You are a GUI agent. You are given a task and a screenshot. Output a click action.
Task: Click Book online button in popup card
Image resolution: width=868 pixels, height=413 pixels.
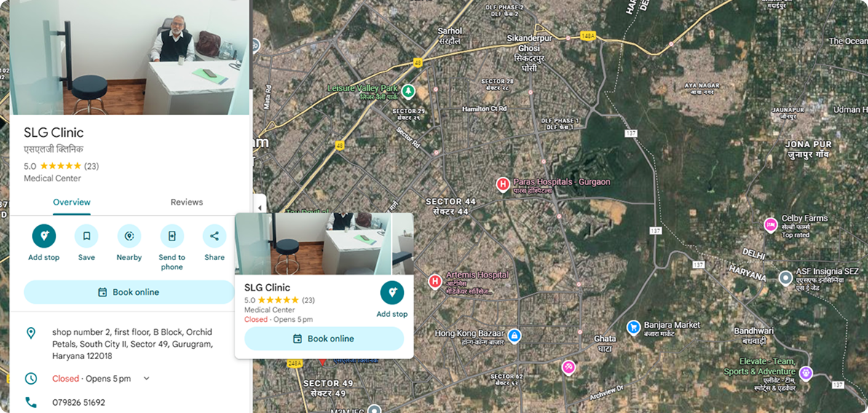point(324,339)
